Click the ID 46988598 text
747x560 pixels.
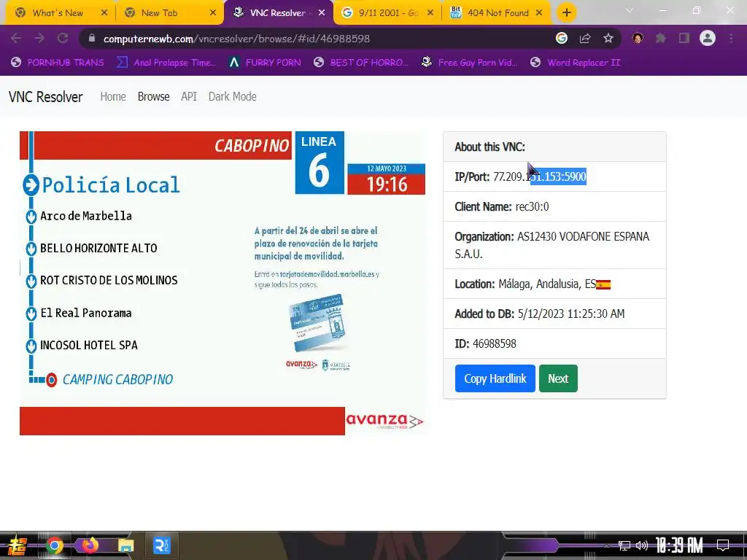(495, 344)
